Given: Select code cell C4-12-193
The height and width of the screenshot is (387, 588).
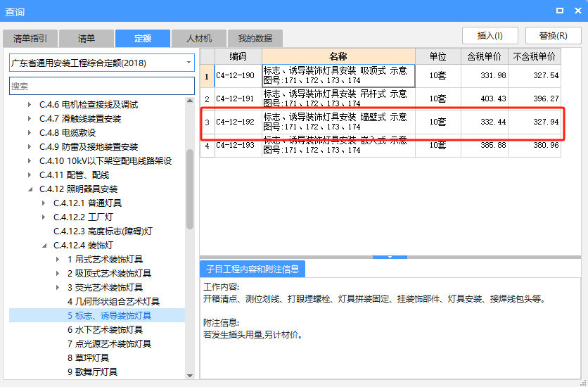Looking at the screenshot, I should [238, 146].
